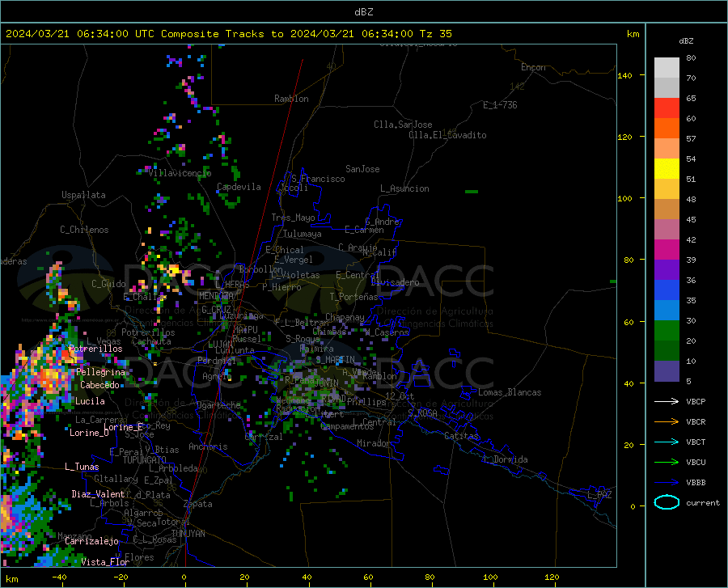This screenshot has height=588, width=728.
Task: Select the yellow 51 dBZ color swatch
Action: tap(667, 169)
